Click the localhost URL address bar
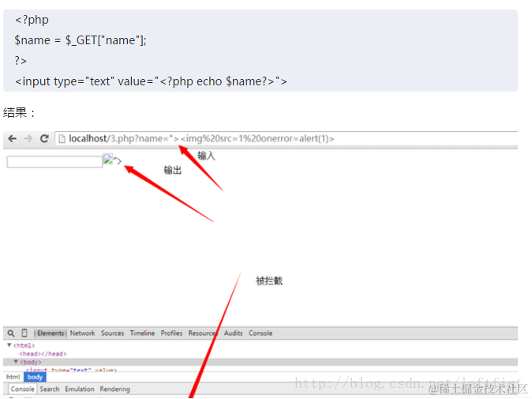Screen dimensions: 532x399 [286, 138]
